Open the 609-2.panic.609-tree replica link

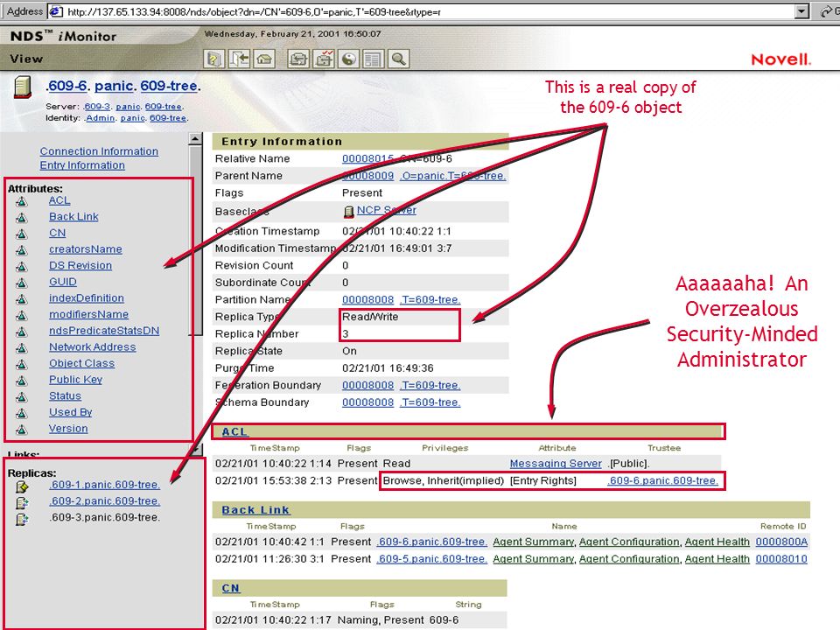(x=105, y=500)
